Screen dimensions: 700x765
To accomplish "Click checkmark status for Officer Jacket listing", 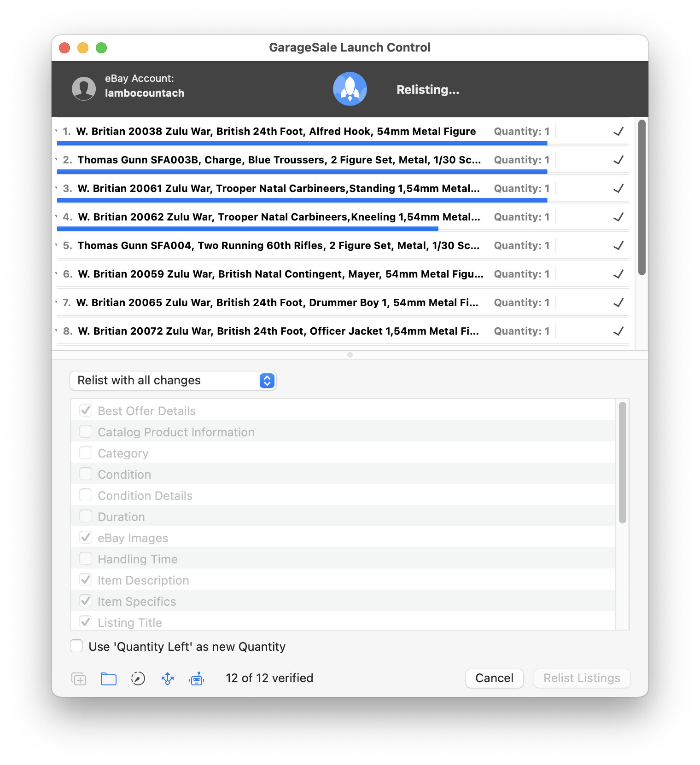I will [x=618, y=331].
